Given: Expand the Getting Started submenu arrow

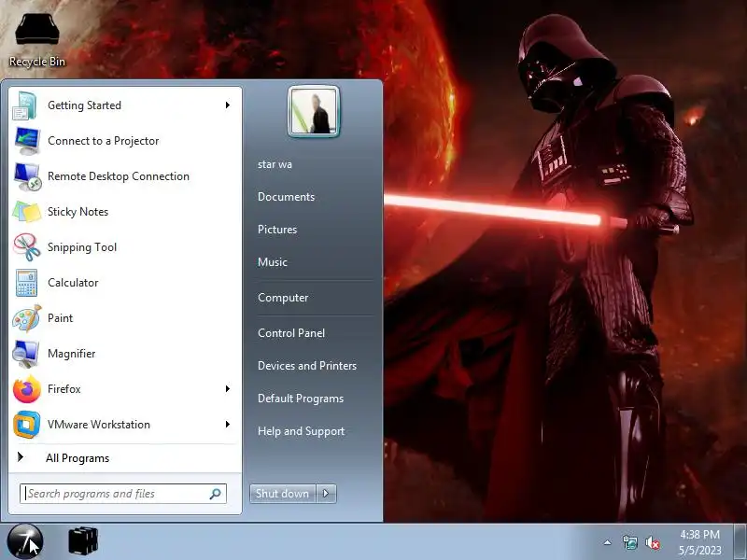Looking at the screenshot, I should [228, 105].
